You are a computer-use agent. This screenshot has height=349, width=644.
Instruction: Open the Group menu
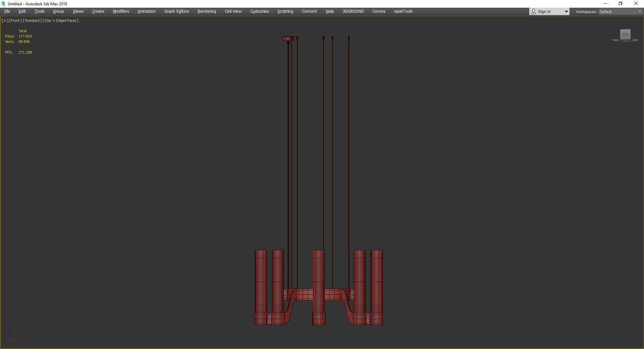click(x=58, y=11)
